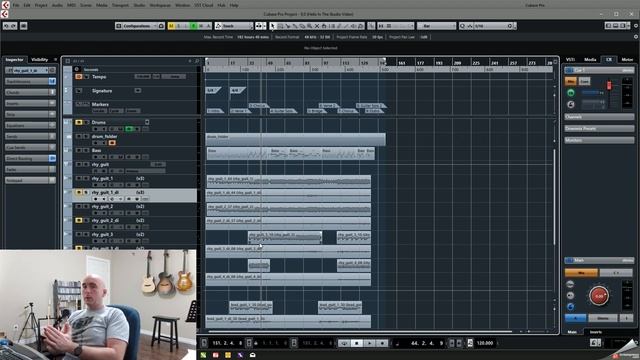Click the orange Mix button in Control Room
The image size is (640, 360).
click(x=571, y=81)
